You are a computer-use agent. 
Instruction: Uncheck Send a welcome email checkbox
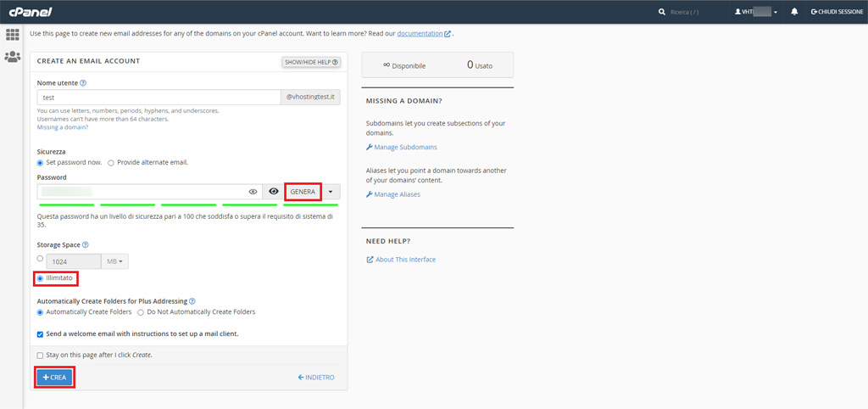tap(41, 334)
